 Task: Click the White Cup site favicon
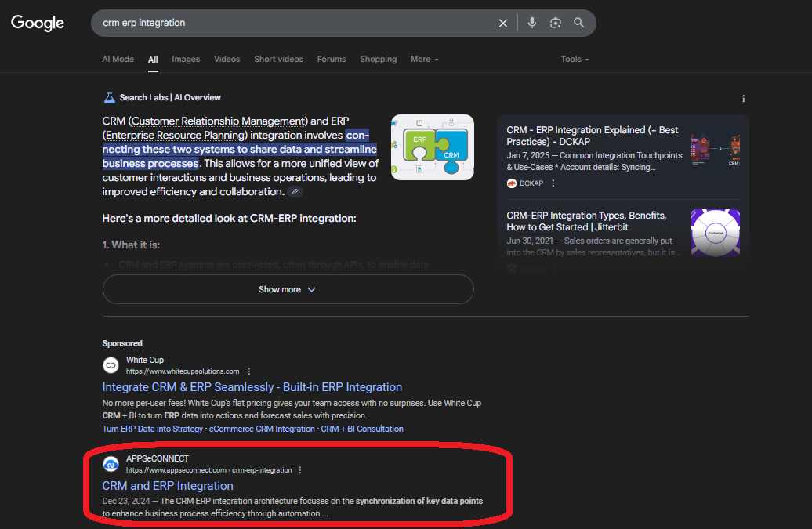(x=111, y=365)
